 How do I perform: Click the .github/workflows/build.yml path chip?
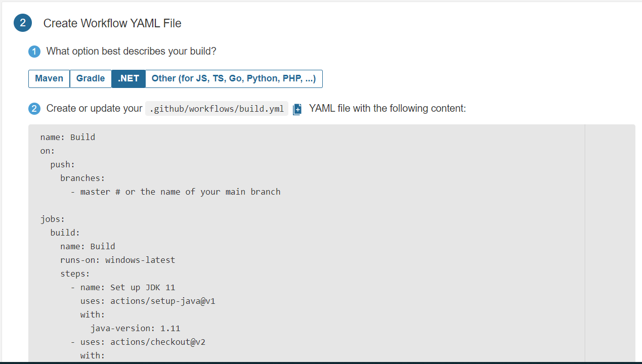217,108
